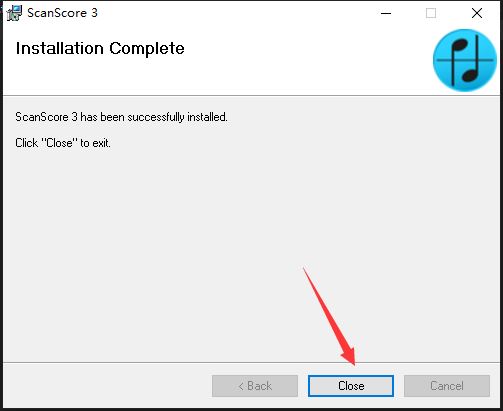The height and width of the screenshot is (411, 503).
Task: Click the blue ScanScore music note logo
Action: (x=465, y=60)
